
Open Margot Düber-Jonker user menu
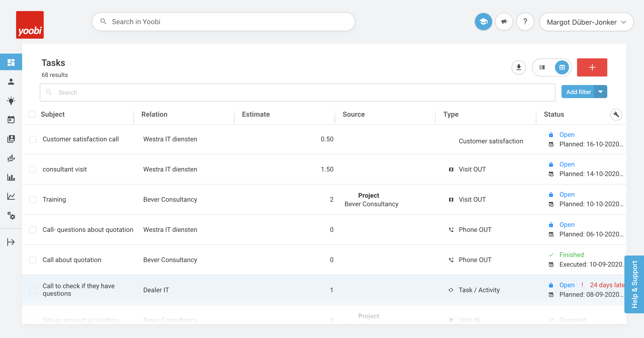586,22
